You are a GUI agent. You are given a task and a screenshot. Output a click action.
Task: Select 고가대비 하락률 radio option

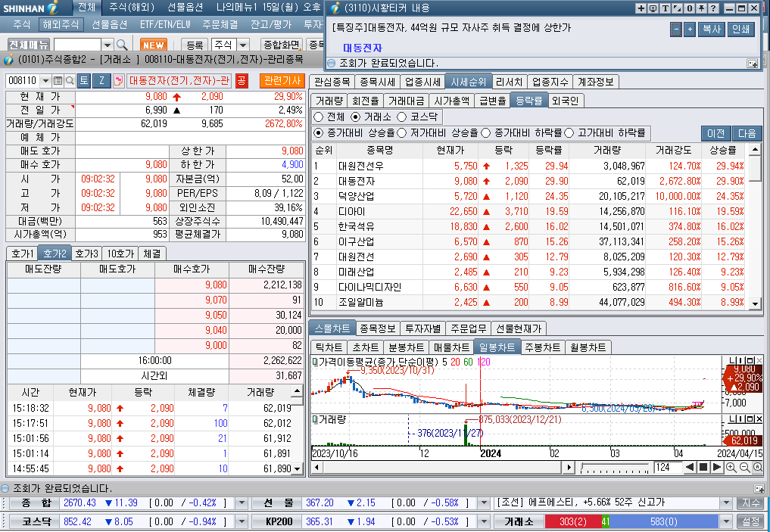569,132
